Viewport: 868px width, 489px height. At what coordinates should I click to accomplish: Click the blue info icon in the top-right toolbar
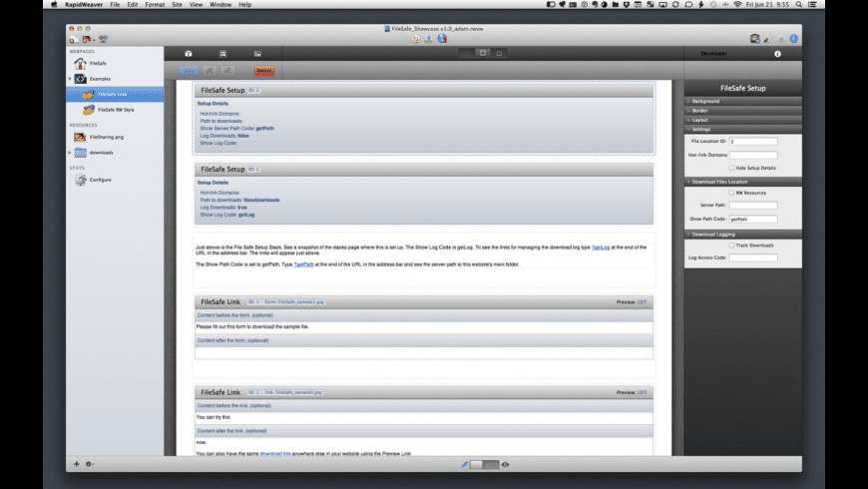tap(794, 39)
